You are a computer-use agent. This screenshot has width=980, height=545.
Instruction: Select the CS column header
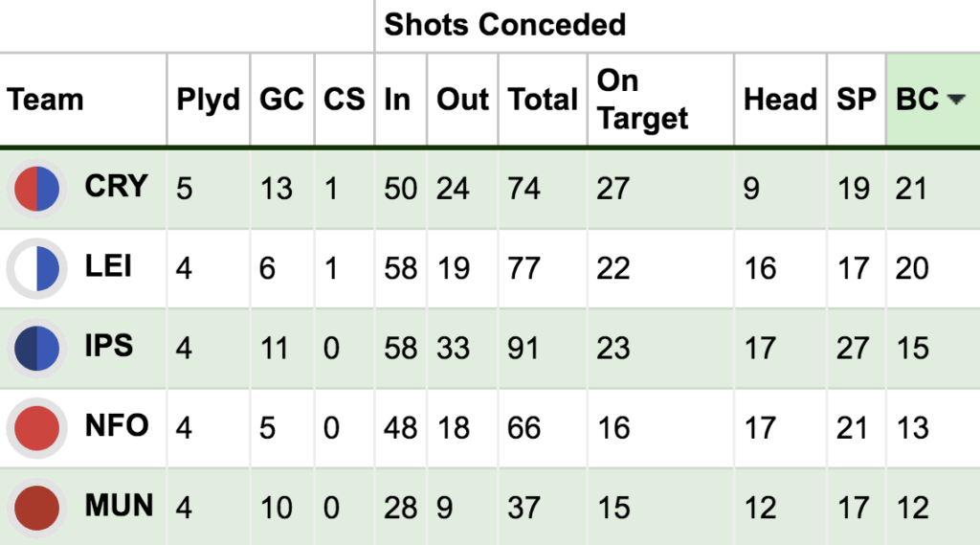[344, 99]
